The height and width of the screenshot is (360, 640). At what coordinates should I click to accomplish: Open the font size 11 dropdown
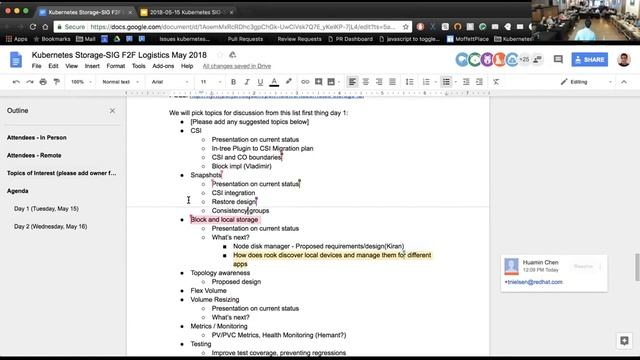(x=211, y=82)
